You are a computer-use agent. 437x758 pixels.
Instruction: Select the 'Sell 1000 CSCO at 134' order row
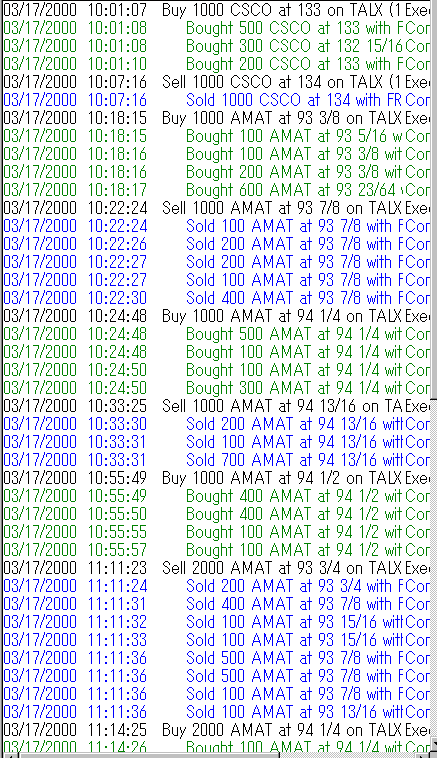click(x=216, y=82)
